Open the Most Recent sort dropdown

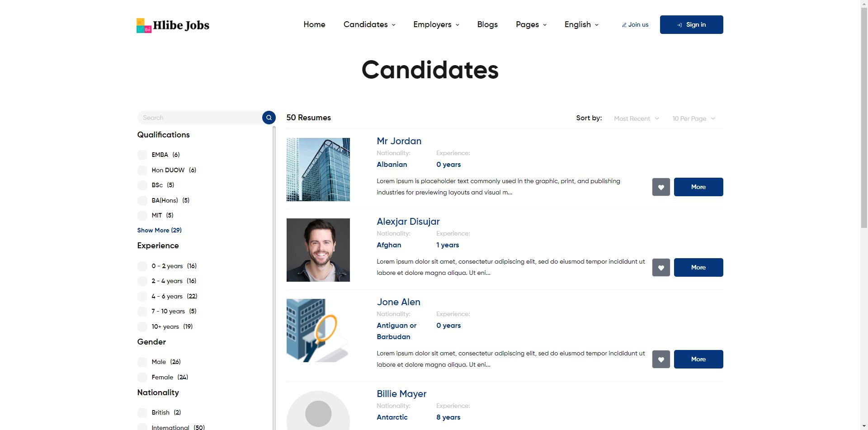coord(636,118)
